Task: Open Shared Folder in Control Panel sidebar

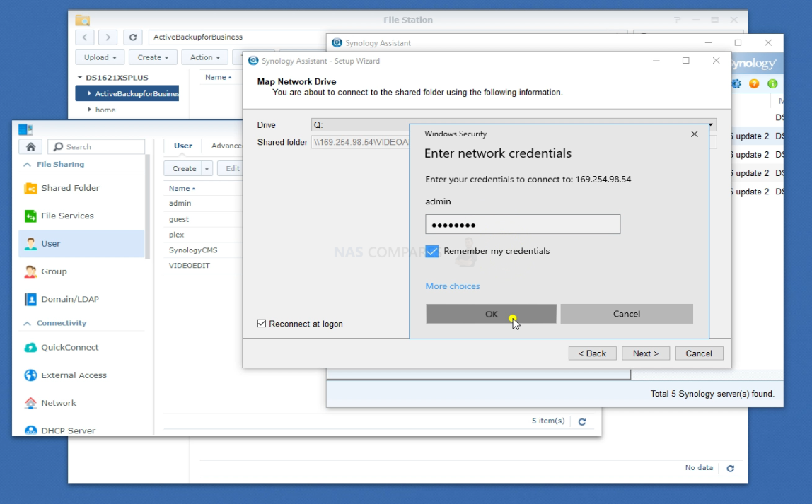Action: tap(82, 188)
